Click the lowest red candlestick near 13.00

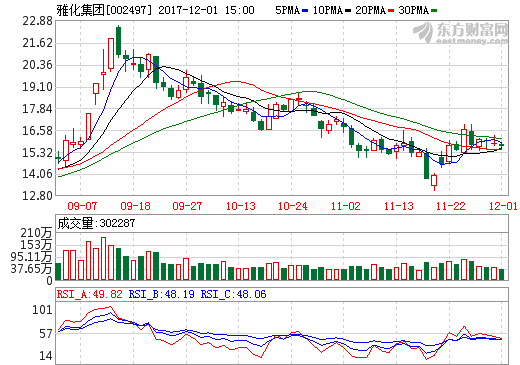click(x=434, y=181)
